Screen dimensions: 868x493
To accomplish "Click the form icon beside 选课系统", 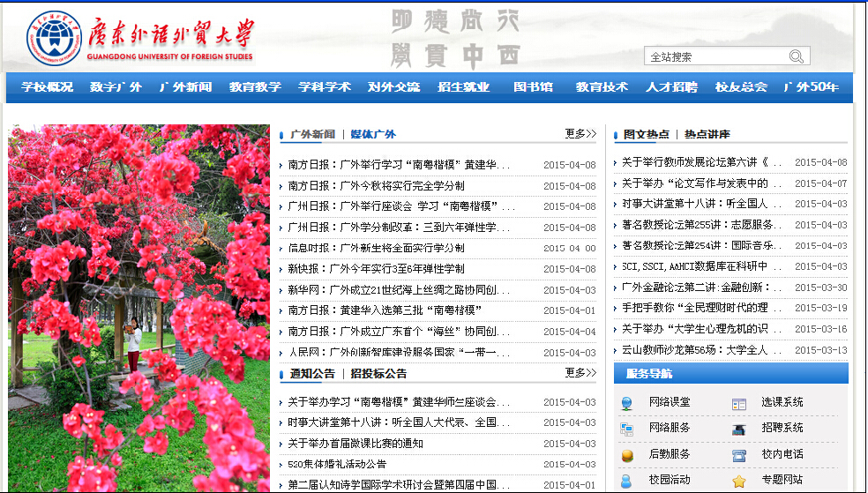I will point(739,403).
